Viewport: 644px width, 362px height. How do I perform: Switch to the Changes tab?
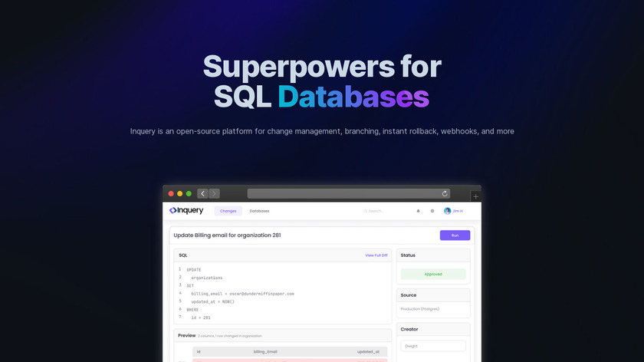pyautogui.click(x=228, y=211)
